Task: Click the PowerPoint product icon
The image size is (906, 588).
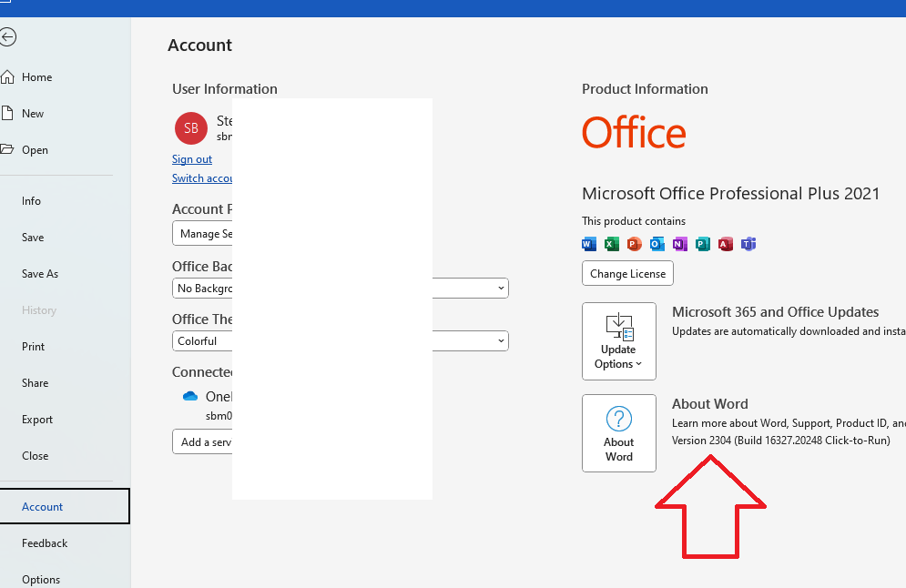Action: click(634, 244)
